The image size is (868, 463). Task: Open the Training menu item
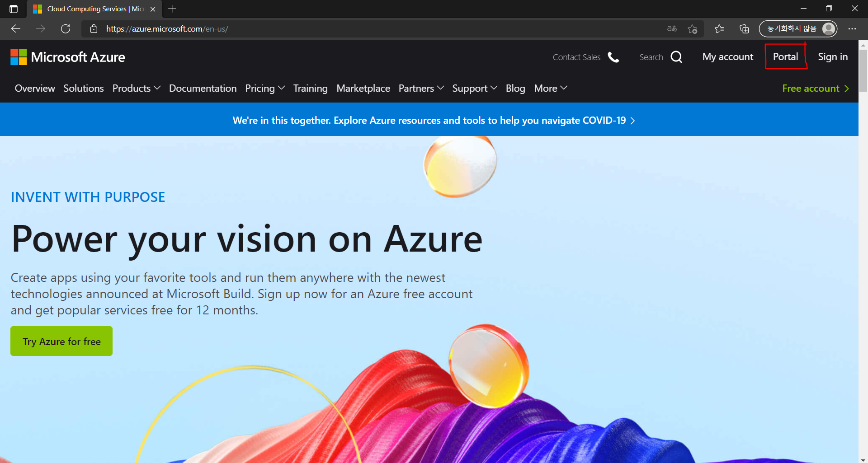[310, 89]
